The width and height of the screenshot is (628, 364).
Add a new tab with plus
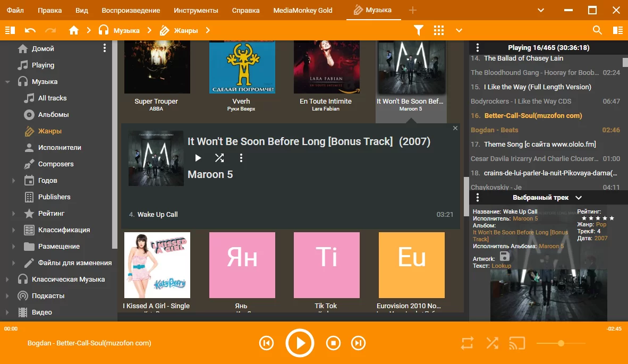[412, 10]
